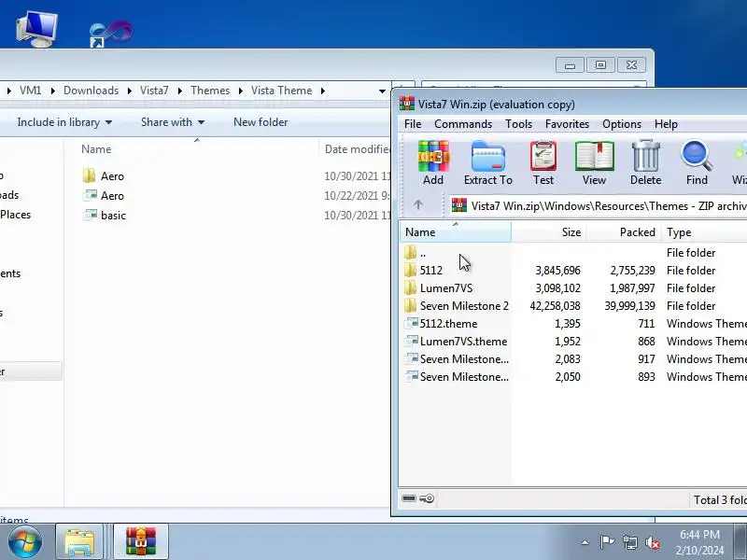747x560 pixels.
Task: Click the Action Center flag tray icon
Action: tap(607, 542)
